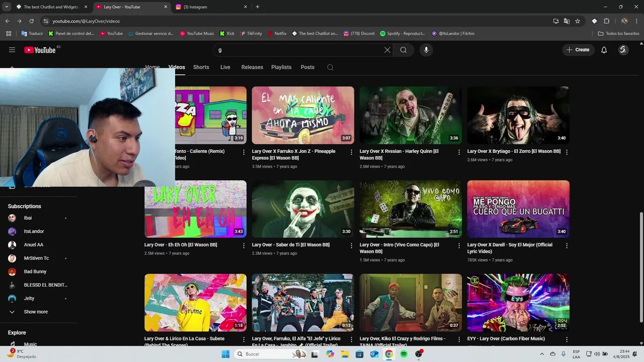Open the Netflix bookmark

(x=276, y=34)
